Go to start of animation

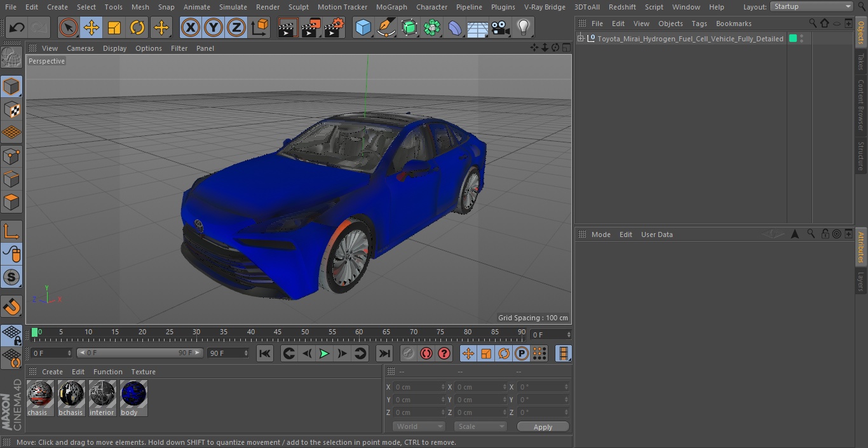click(x=265, y=353)
